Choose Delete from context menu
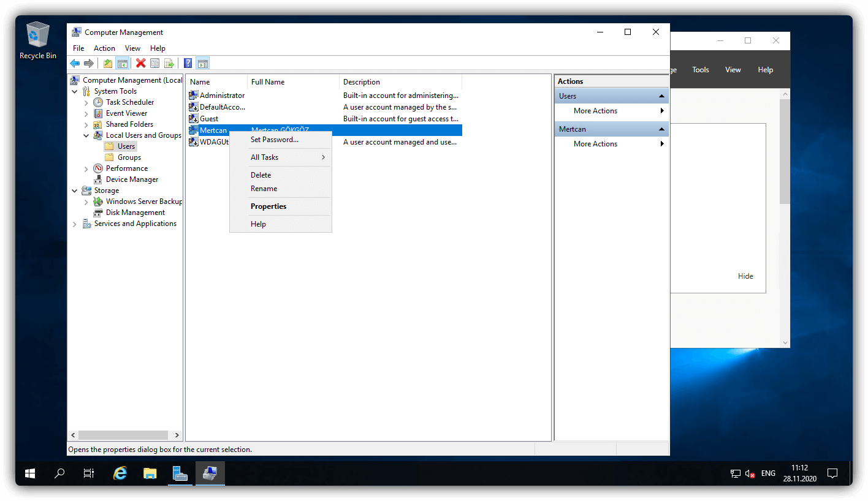 [x=281, y=175]
